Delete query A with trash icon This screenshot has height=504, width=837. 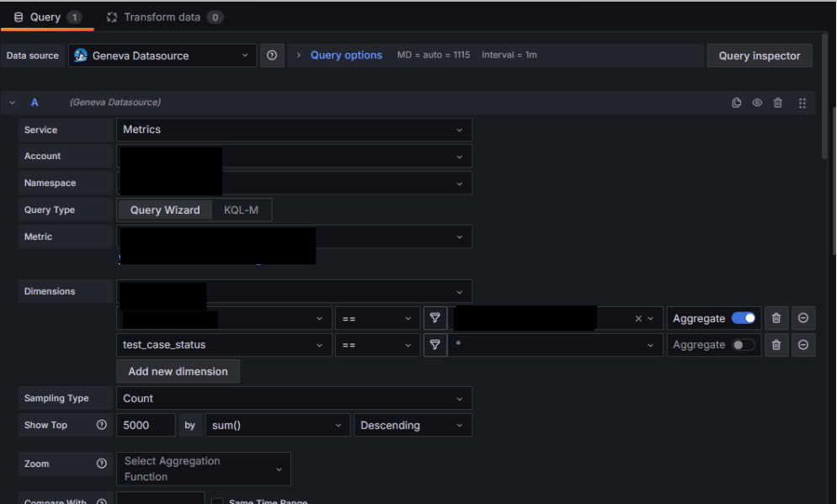point(778,103)
